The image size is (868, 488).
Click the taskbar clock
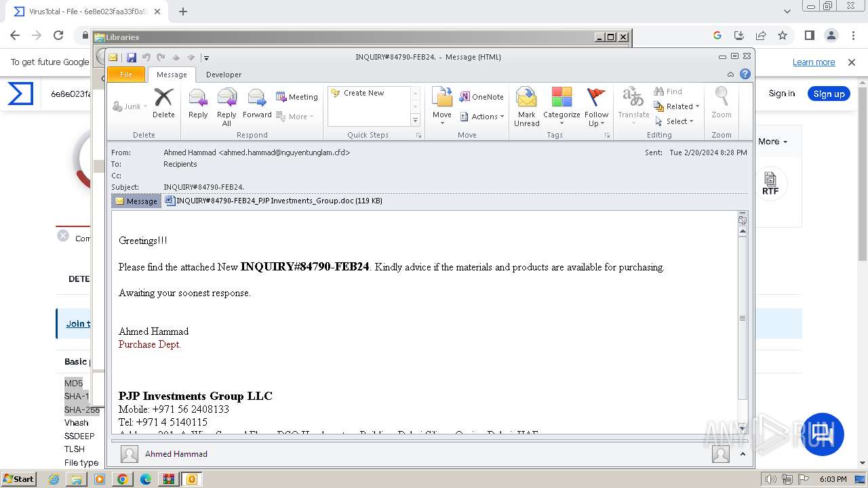833,479
